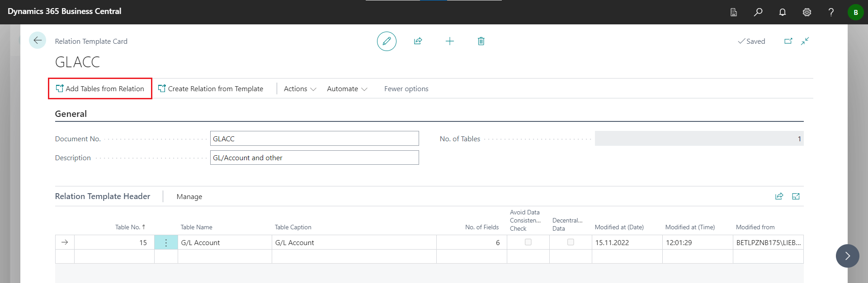Click the Modified from column header
Image resolution: width=868 pixels, height=283 pixels.
755,227
